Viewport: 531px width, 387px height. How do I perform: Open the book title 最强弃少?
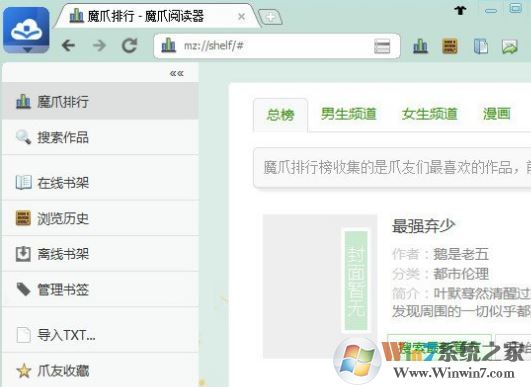423,226
